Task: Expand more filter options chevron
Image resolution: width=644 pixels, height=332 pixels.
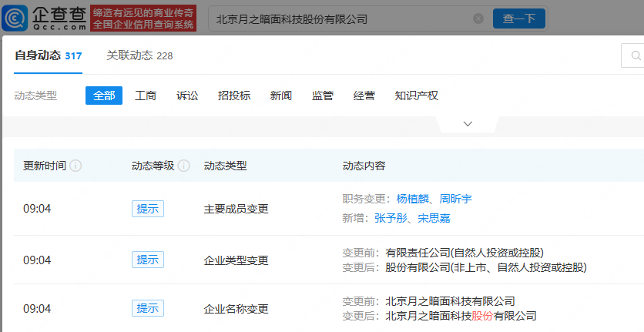Action: (468, 124)
